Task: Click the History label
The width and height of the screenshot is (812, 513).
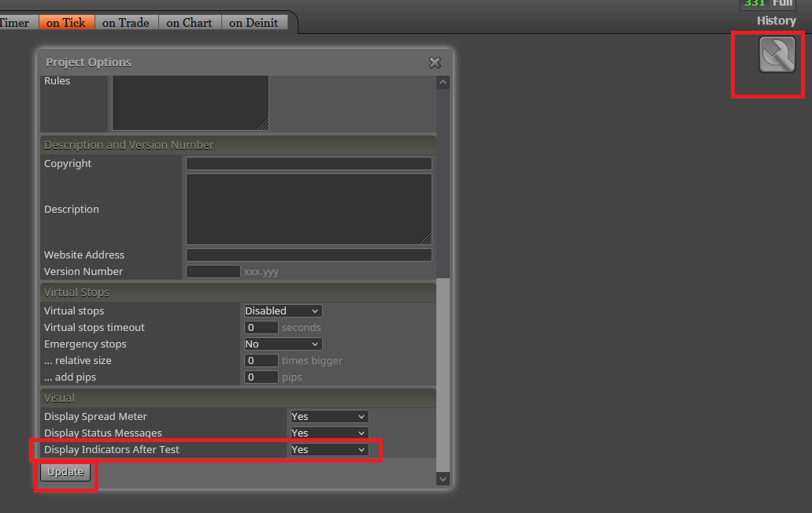Action: pyautogui.click(x=777, y=20)
